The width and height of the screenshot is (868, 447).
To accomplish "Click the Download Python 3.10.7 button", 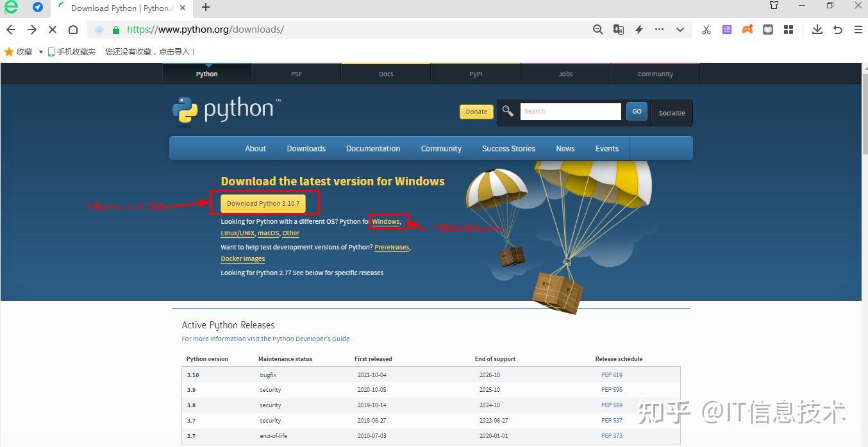I will [263, 203].
